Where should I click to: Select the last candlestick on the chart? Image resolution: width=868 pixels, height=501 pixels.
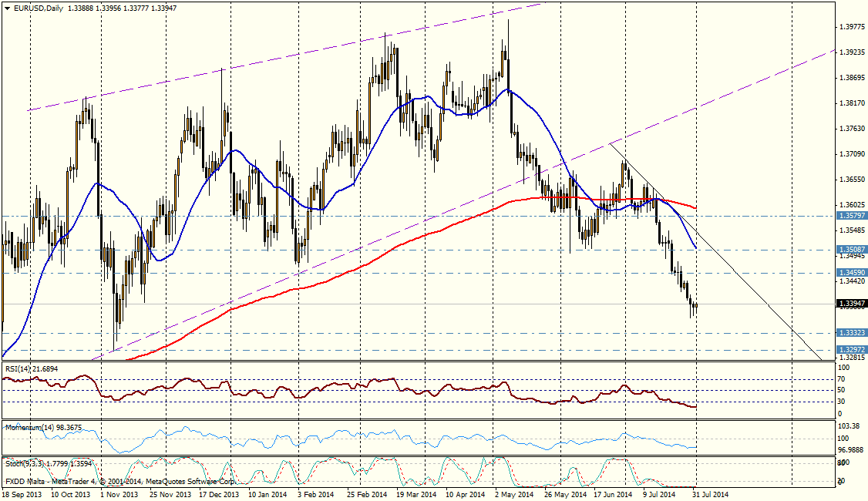pyautogui.click(x=696, y=307)
